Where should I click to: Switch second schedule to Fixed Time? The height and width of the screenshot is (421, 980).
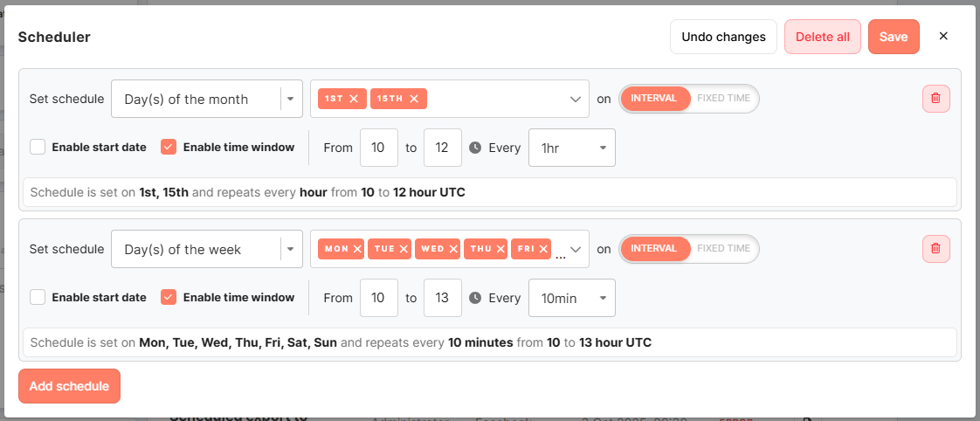[x=723, y=249]
